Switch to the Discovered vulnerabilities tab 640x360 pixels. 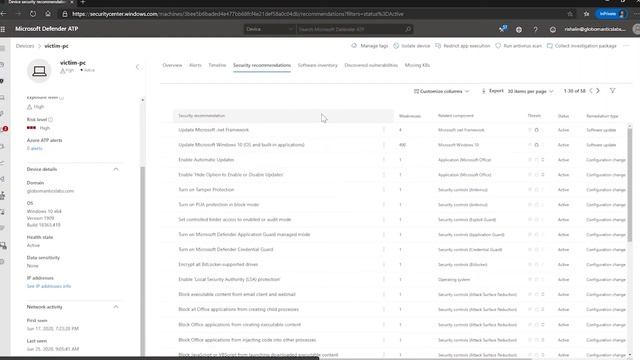(x=371, y=65)
